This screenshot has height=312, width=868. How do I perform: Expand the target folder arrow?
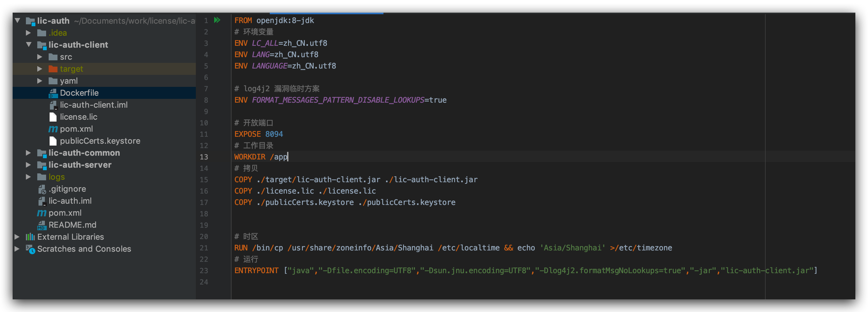40,69
